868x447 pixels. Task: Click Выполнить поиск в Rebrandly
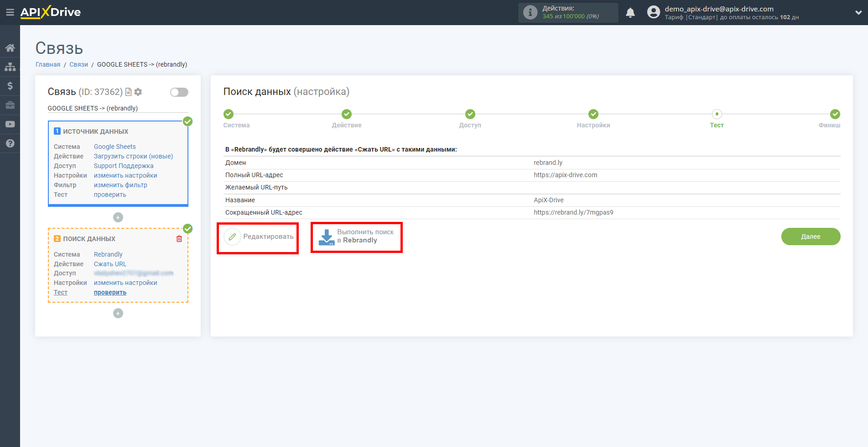pyautogui.click(x=356, y=237)
